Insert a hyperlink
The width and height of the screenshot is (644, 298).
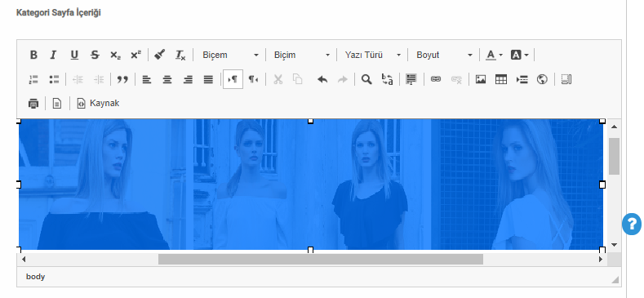(x=436, y=79)
